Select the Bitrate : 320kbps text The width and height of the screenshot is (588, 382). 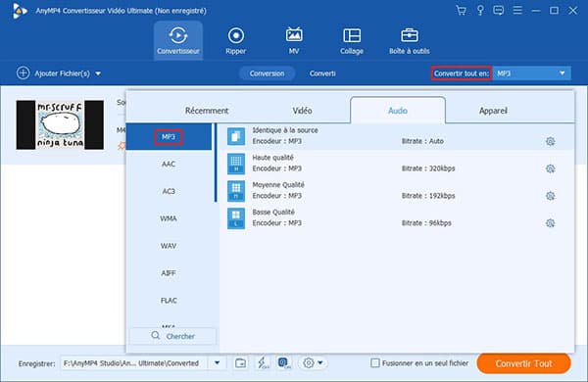(428, 168)
